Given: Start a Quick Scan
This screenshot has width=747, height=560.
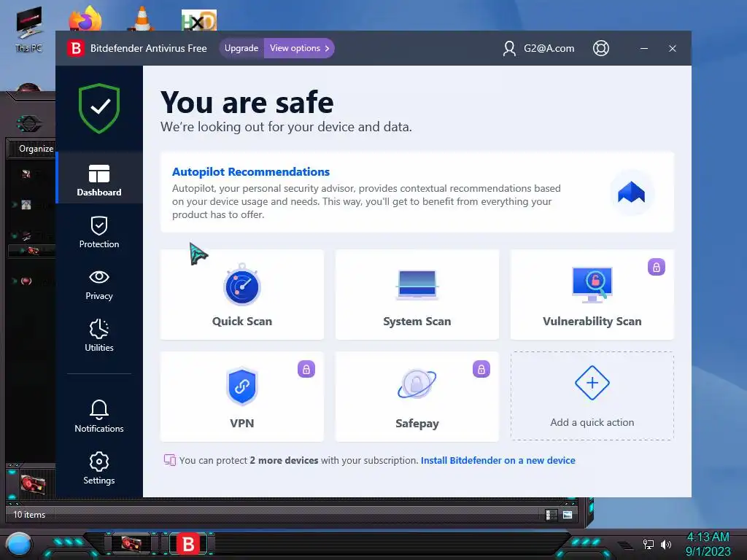Looking at the screenshot, I should tap(242, 295).
